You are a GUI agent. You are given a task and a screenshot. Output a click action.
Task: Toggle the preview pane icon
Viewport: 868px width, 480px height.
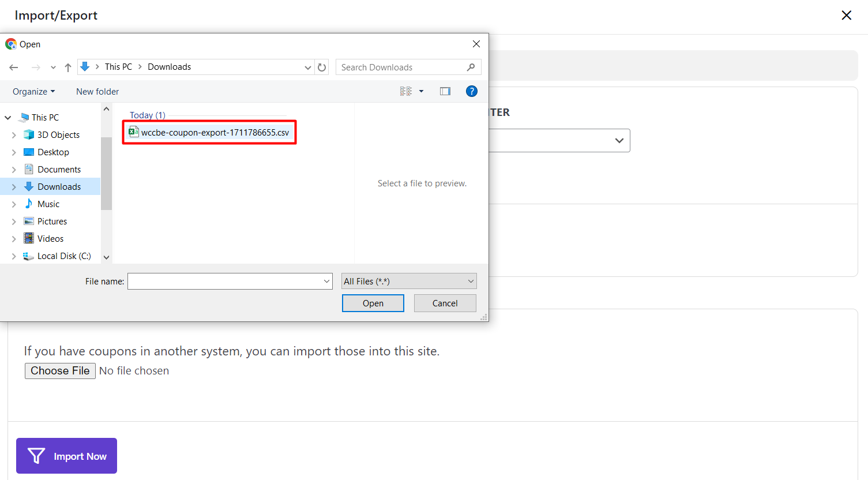(445, 91)
